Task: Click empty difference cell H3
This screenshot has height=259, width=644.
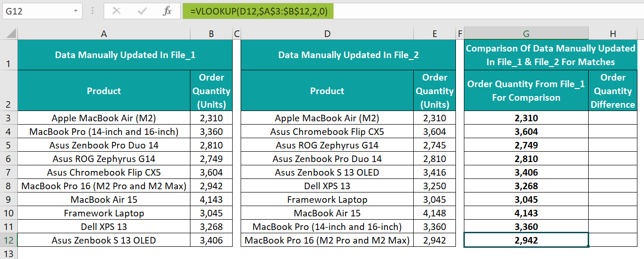Action: click(x=613, y=118)
